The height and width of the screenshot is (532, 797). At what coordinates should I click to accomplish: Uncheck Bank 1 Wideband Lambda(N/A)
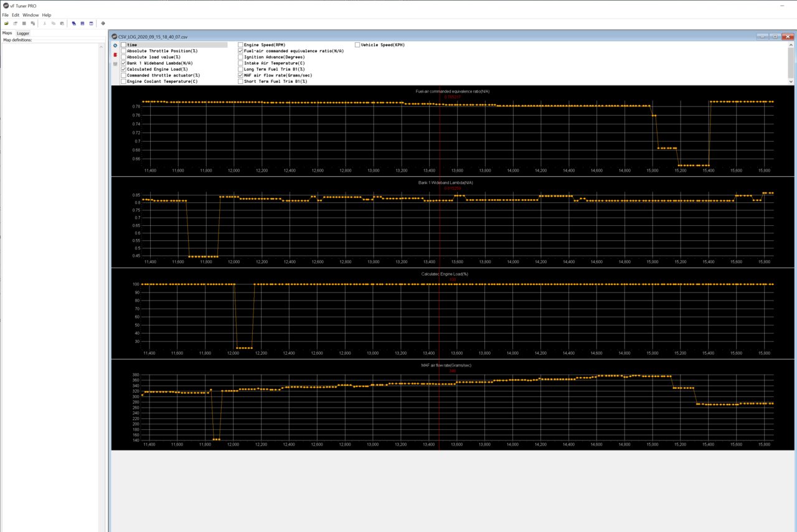[123, 63]
